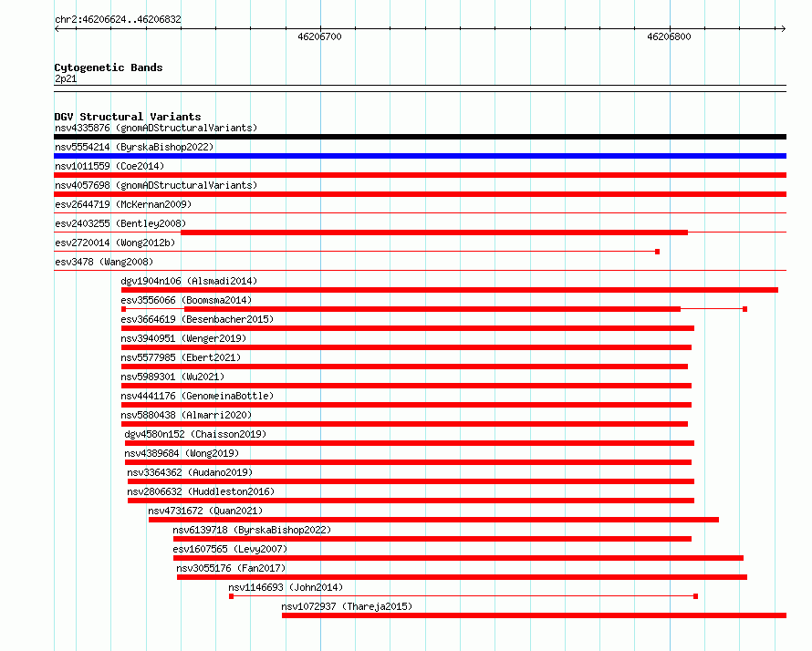
Task: Click the nsv1011559 (Coe2014) label
Action: click(x=109, y=166)
